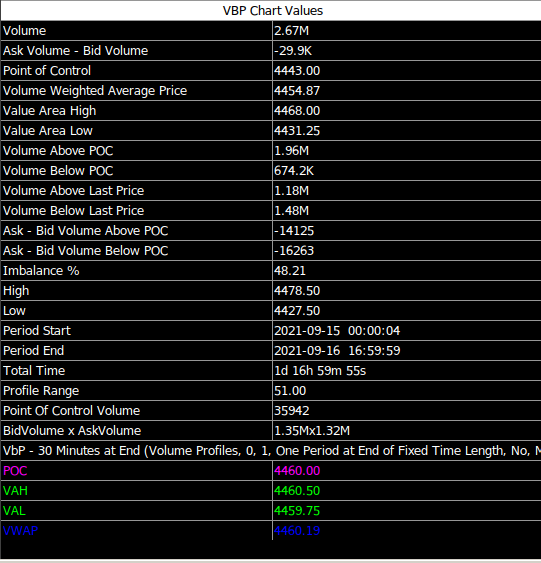The width and height of the screenshot is (541, 563).
Task: Select the Value Area Low value 4431.25
Action: pos(297,131)
